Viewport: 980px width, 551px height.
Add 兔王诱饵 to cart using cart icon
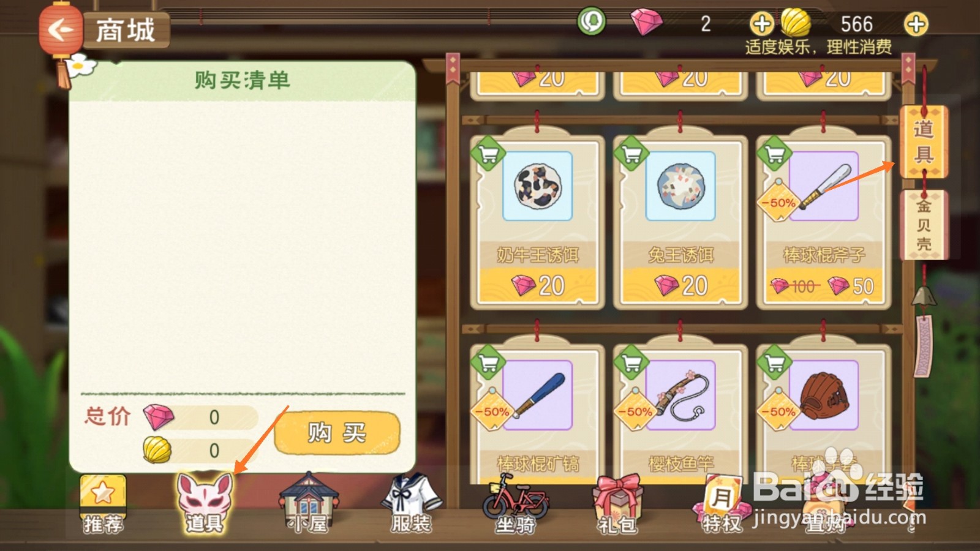[x=631, y=154]
